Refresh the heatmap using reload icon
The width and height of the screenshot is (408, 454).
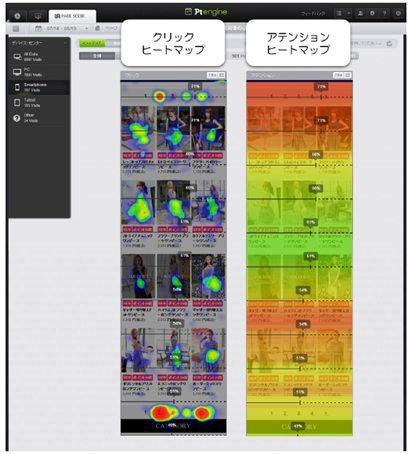click(x=389, y=44)
